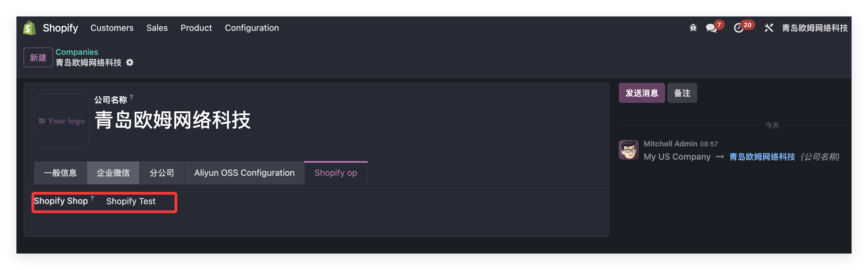This screenshot has width=868, height=270.
Task: Click the Your logo upload placeholder
Action: (61, 121)
